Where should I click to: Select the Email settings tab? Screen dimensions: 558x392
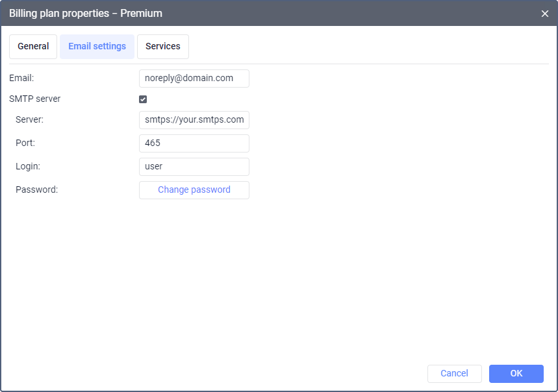97,47
